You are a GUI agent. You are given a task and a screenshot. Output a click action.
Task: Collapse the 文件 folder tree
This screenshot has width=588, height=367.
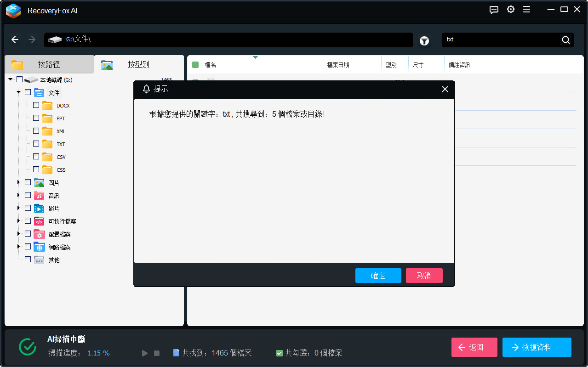[19, 92]
